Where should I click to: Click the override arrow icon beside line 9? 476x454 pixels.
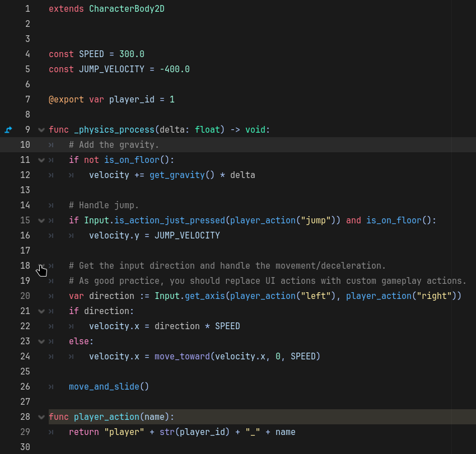[x=8, y=130]
